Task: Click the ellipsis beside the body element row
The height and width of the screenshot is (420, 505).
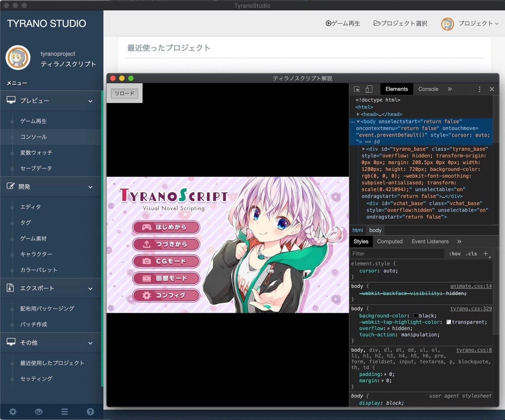Action: click(x=352, y=122)
